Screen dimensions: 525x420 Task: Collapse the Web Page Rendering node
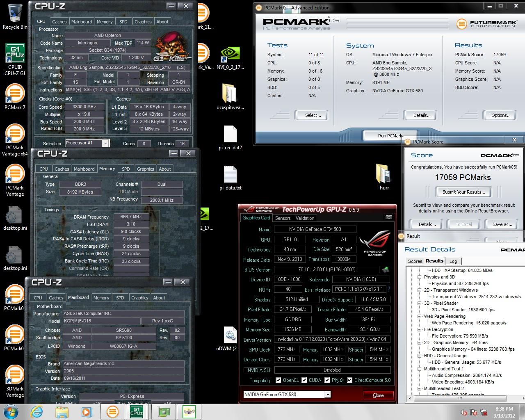point(420,316)
